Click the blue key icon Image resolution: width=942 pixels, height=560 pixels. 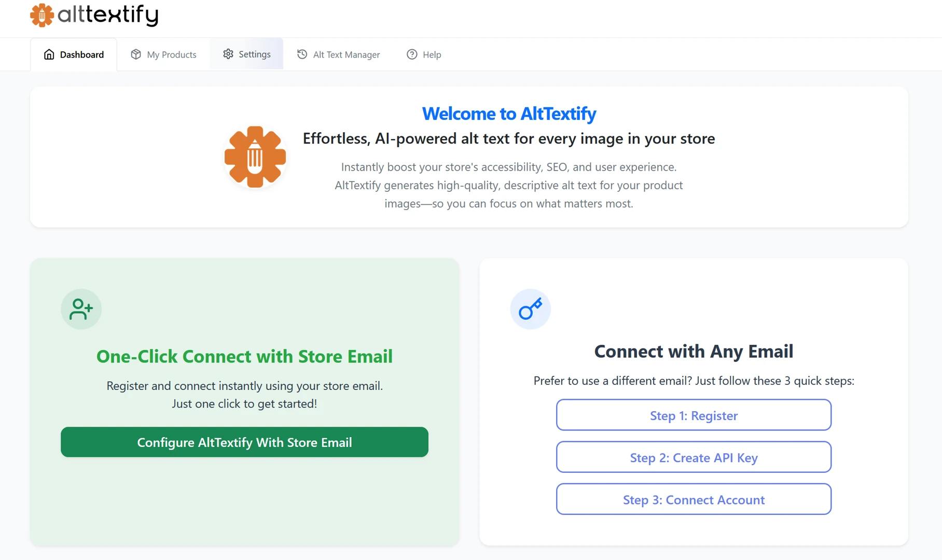tap(530, 309)
